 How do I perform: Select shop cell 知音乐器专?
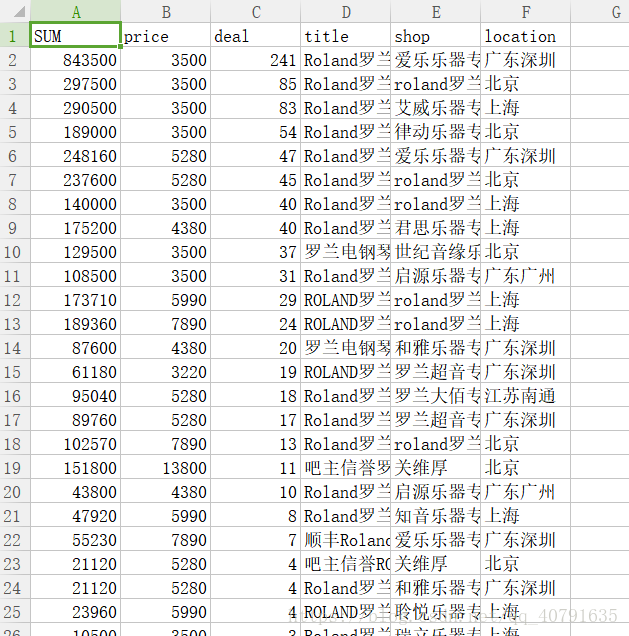click(x=436, y=515)
